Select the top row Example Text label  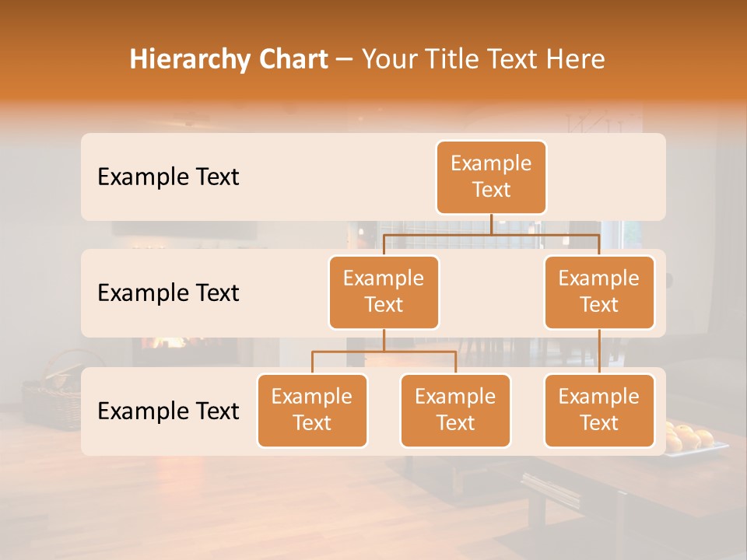(x=167, y=177)
